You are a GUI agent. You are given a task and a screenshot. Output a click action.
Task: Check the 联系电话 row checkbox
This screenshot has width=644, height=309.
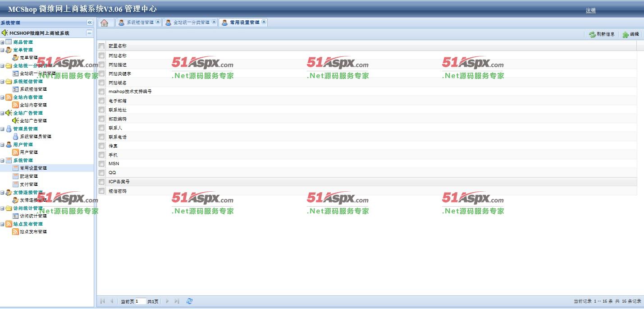click(101, 137)
